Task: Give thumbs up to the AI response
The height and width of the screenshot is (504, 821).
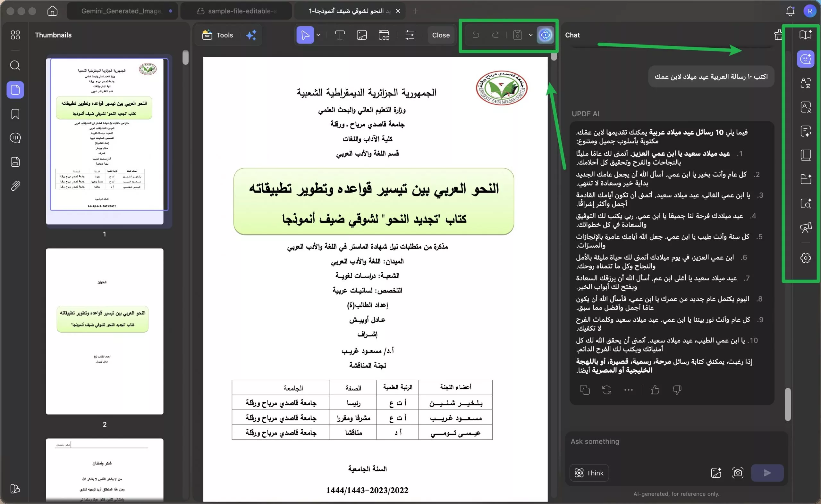Action: tap(655, 390)
